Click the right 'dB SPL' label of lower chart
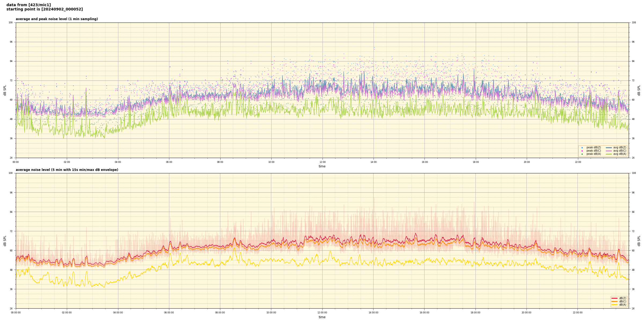This screenshot has height=322, width=644. [x=639, y=241]
